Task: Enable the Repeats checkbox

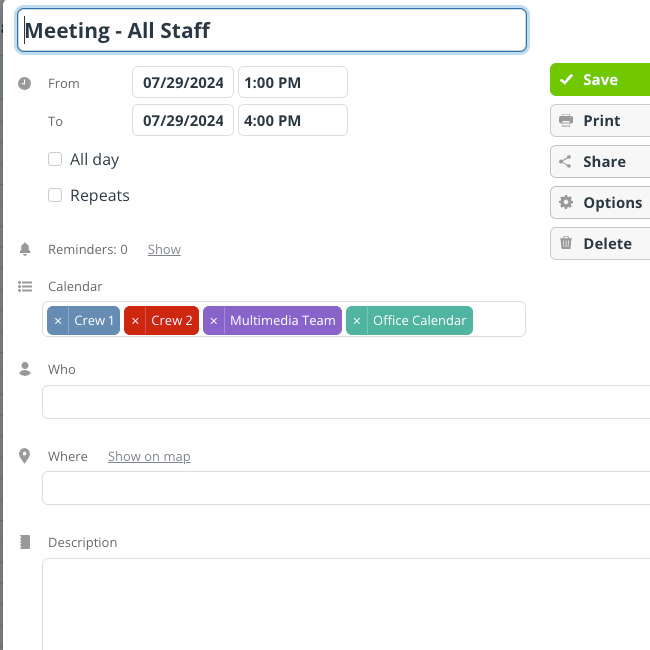Action: pos(55,195)
